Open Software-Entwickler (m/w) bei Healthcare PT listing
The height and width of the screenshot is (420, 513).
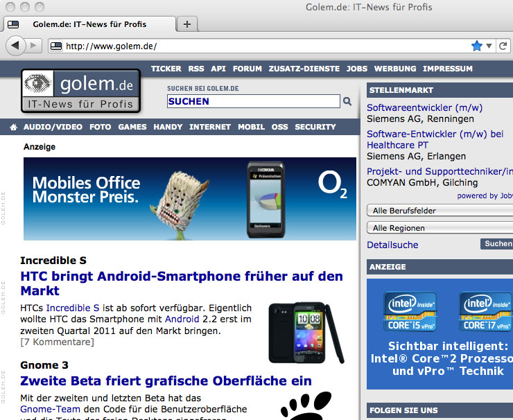[x=435, y=139]
